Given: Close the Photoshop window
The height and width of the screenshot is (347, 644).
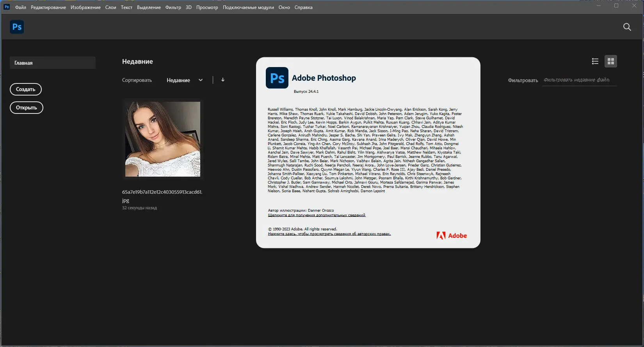Looking at the screenshot, I should coord(634,6).
